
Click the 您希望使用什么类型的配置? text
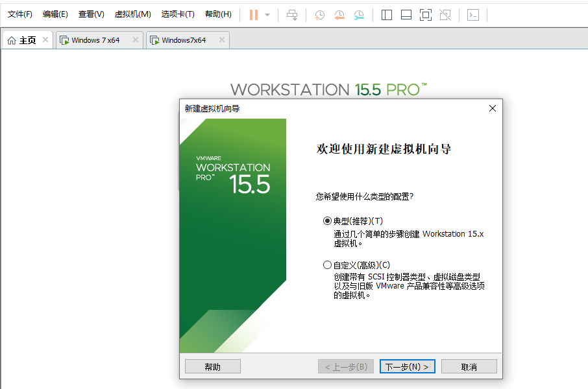(x=365, y=196)
